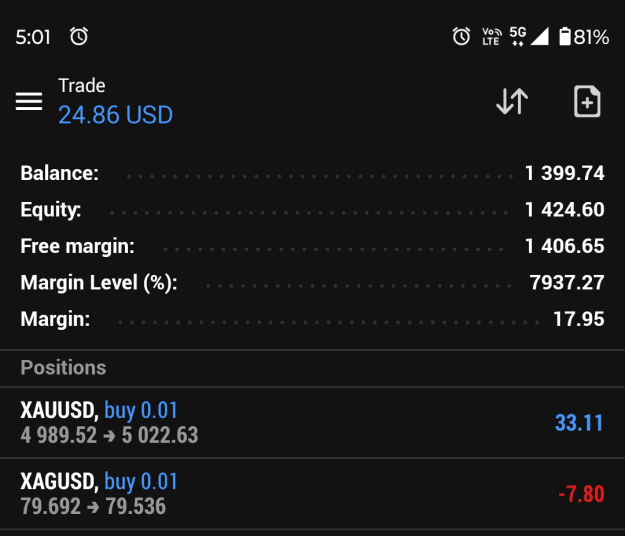Tap the 5G network indicator
Image resolution: width=625 pixels, height=536 pixels.
pos(518,36)
